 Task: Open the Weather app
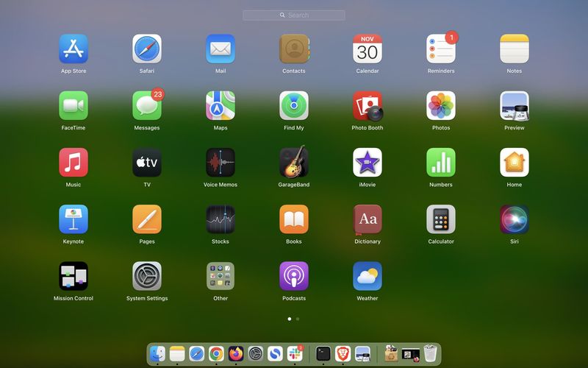click(367, 276)
